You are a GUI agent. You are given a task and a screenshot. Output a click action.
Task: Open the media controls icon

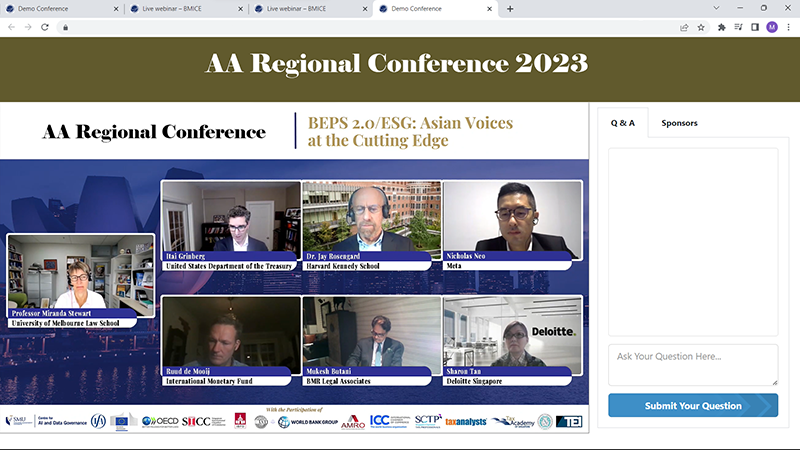738,27
